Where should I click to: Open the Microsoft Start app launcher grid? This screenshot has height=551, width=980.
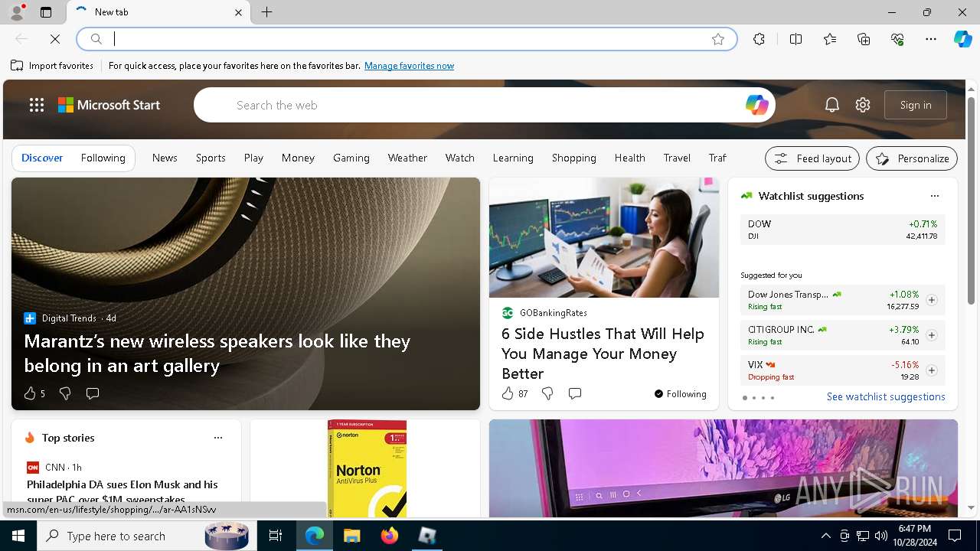point(37,105)
